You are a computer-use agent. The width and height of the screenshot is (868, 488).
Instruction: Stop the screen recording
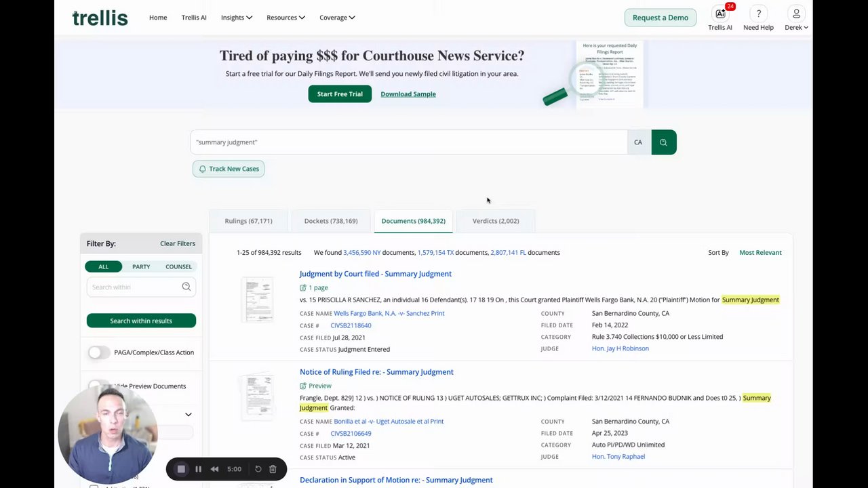(x=181, y=469)
